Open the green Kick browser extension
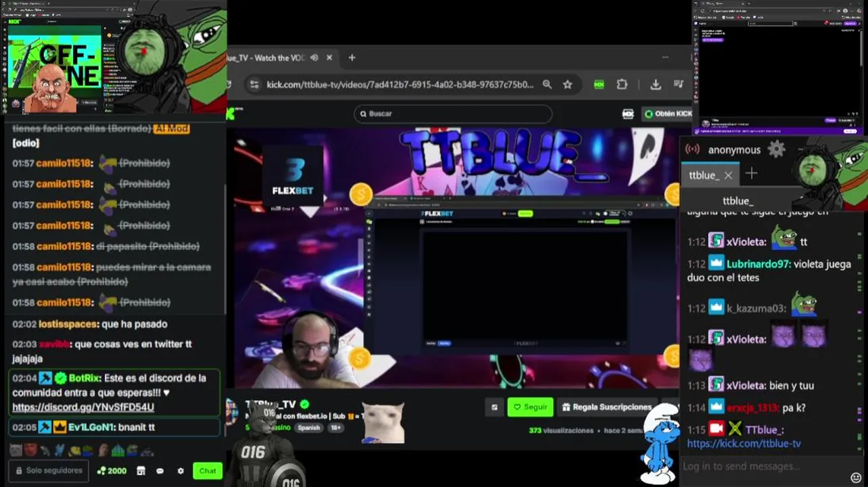 599,85
